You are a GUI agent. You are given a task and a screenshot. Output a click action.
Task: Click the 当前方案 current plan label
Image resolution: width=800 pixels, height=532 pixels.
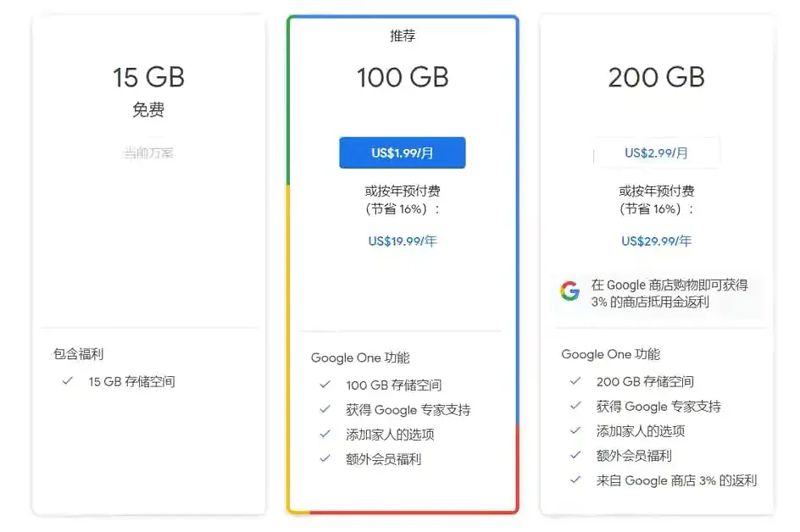tap(148, 154)
